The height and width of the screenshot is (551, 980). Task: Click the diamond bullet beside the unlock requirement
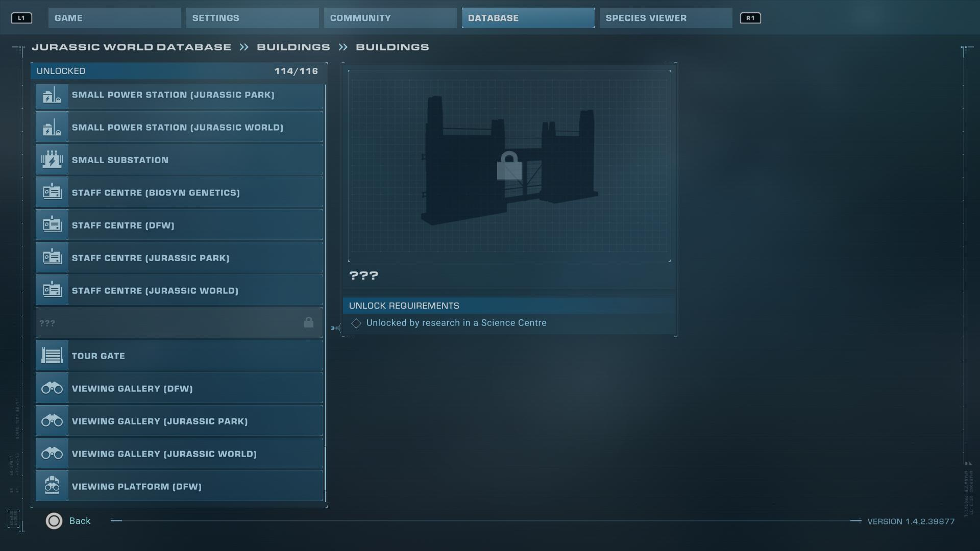tap(356, 323)
